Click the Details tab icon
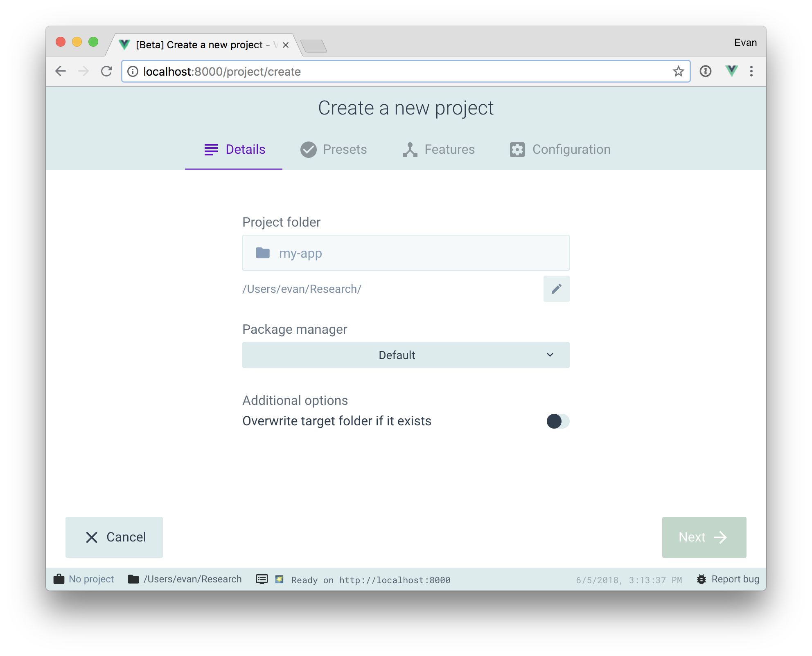 [x=209, y=149]
